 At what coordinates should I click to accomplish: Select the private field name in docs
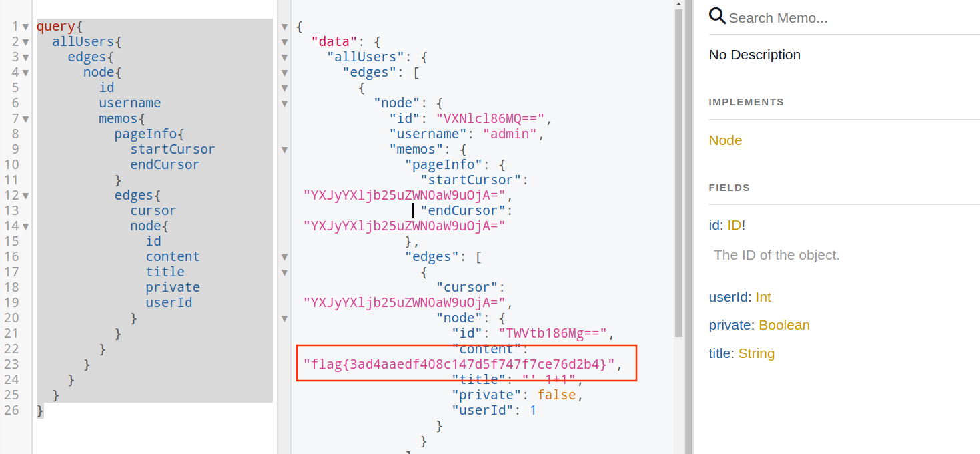[x=731, y=325]
